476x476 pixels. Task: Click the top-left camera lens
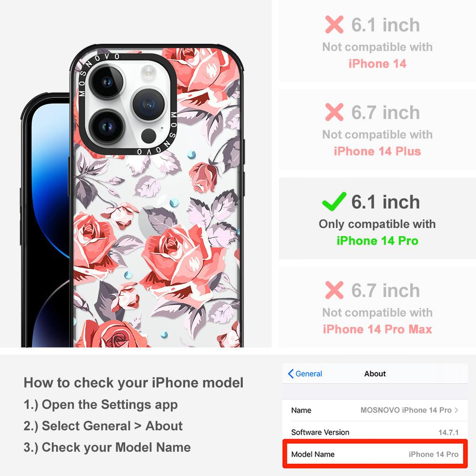tap(107, 81)
